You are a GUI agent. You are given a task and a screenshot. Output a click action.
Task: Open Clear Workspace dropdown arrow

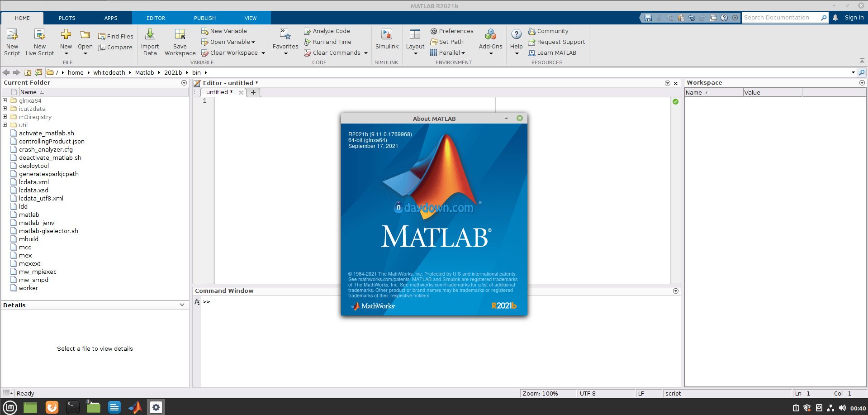(x=263, y=53)
